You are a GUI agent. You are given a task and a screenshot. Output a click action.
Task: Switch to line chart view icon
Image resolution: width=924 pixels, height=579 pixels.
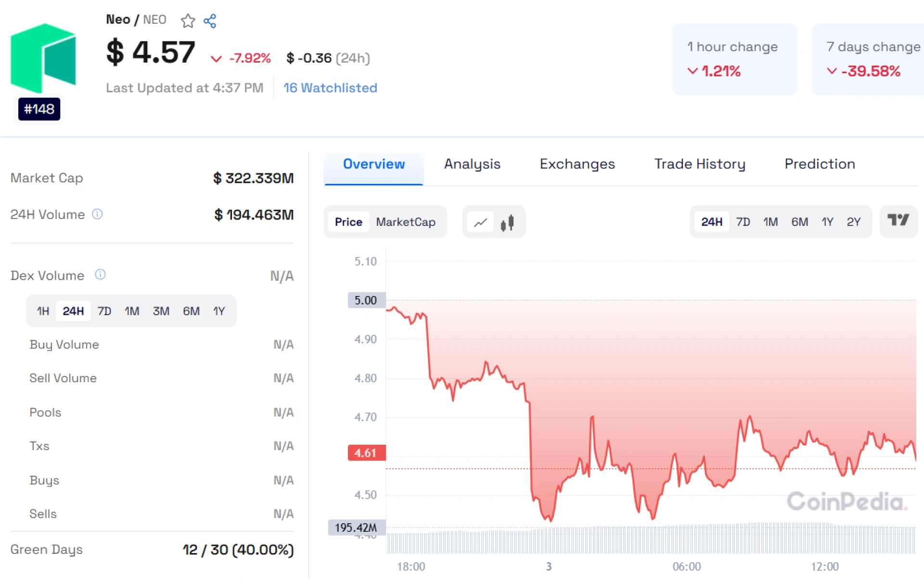click(x=480, y=222)
